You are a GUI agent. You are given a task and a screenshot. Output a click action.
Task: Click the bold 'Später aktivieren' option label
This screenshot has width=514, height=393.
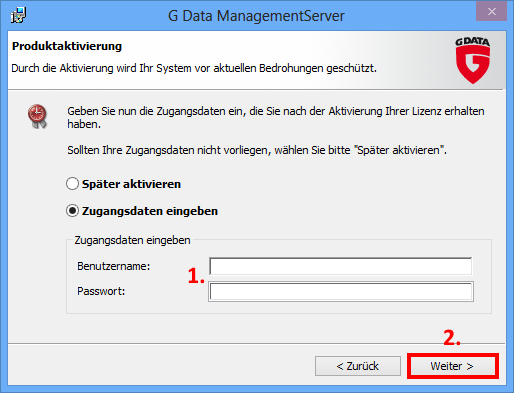(x=131, y=184)
